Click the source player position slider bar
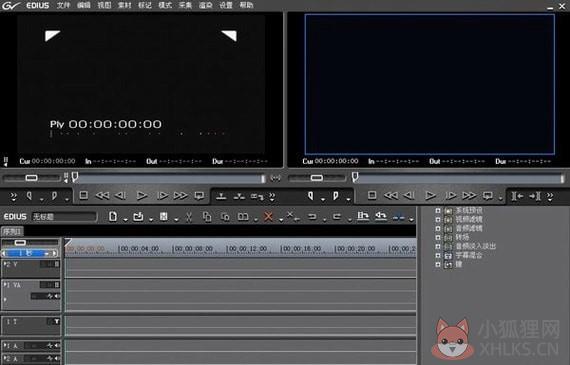Image resolution: width=570 pixels, height=365 pixels. [x=169, y=178]
